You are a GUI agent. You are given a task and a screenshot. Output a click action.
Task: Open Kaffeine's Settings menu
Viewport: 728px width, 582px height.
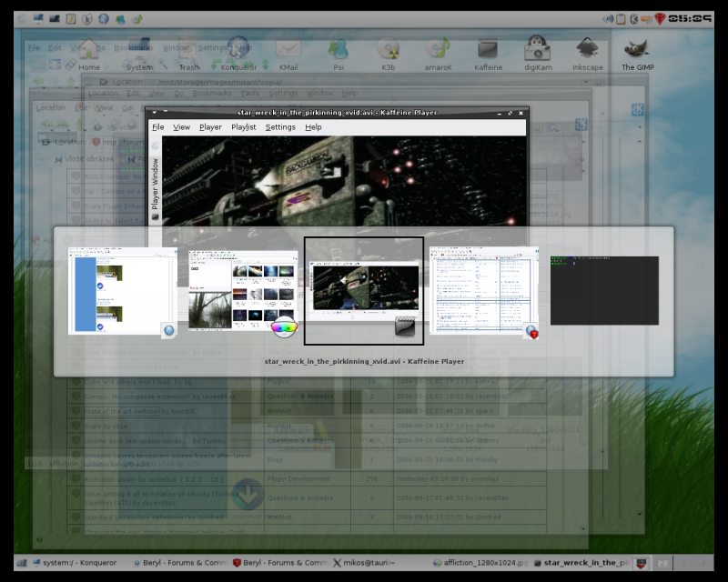click(x=280, y=127)
